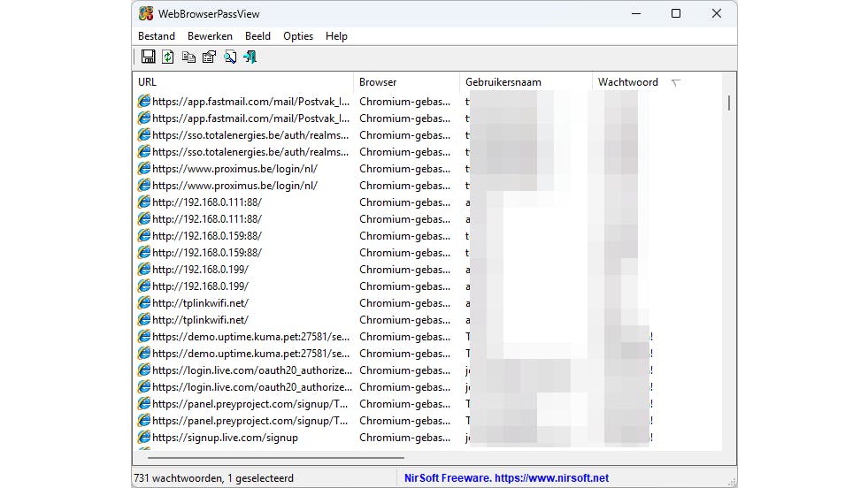This screenshot has height=488, width=868.
Task: Click the Exit door toolbar icon
Action: [x=250, y=57]
